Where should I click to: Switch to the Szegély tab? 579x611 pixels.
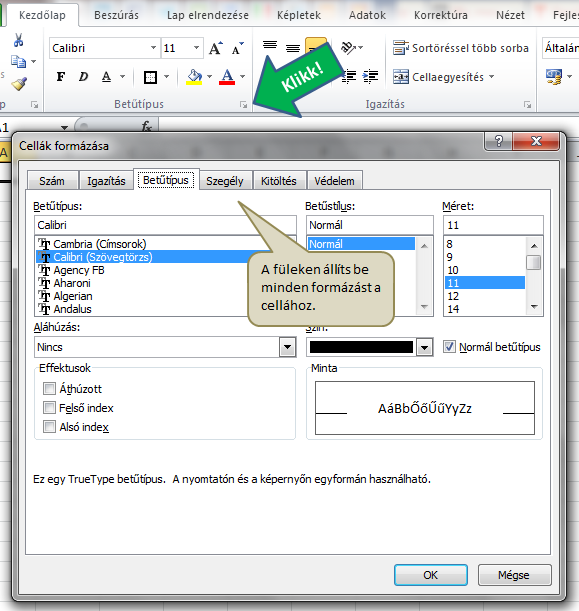click(225, 181)
